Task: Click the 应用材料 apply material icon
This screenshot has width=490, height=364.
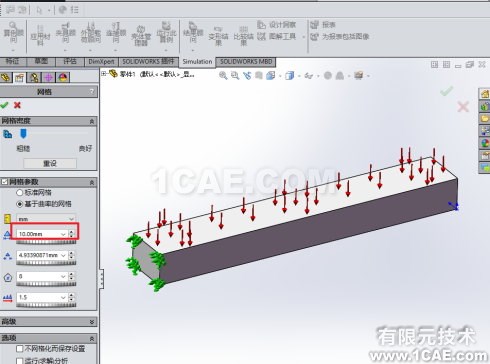Action: point(40,35)
